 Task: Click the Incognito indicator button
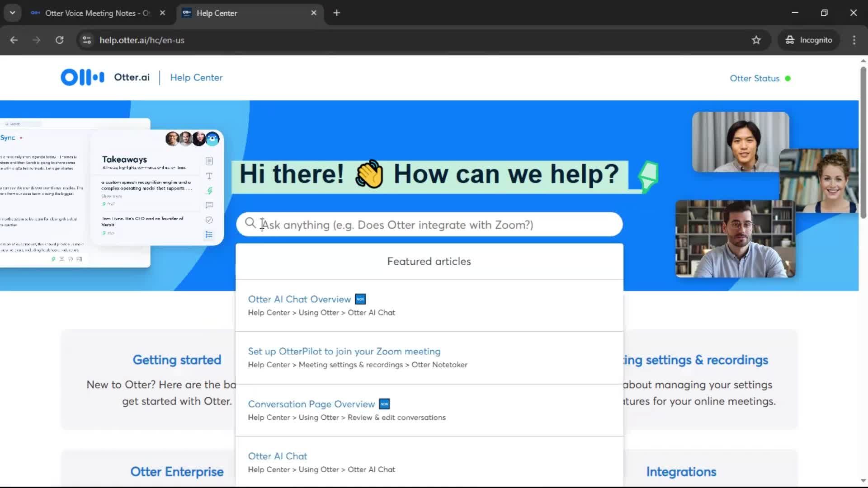(808, 40)
